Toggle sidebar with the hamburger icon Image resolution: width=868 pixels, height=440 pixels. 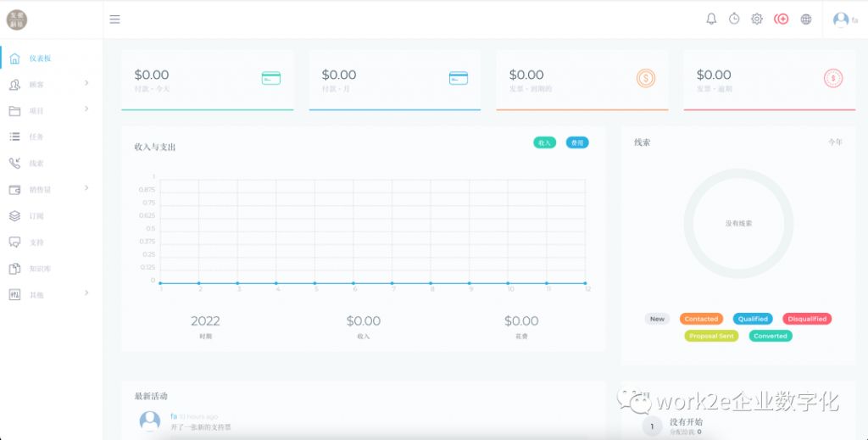(x=115, y=19)
